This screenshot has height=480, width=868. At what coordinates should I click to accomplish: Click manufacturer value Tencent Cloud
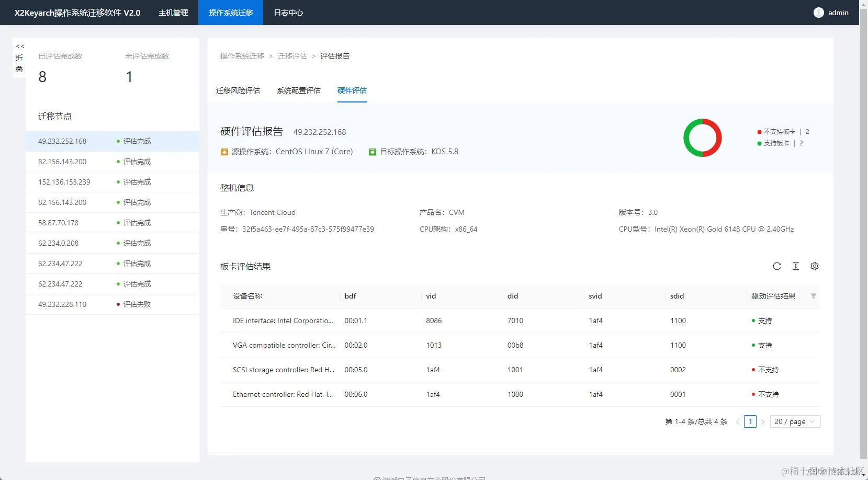coord(273,212)
